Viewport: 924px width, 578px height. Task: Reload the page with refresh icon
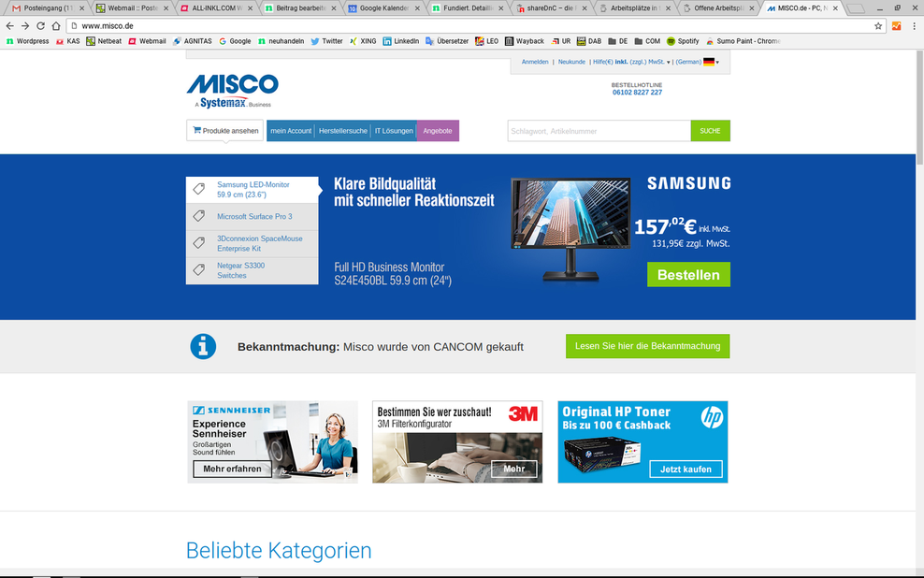(40, 26)
